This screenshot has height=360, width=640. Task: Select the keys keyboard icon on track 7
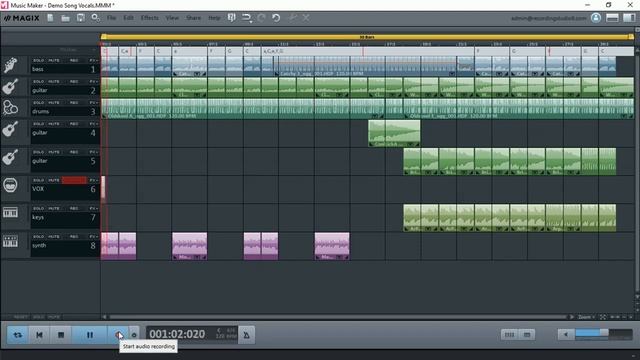(x=10, y=213)
